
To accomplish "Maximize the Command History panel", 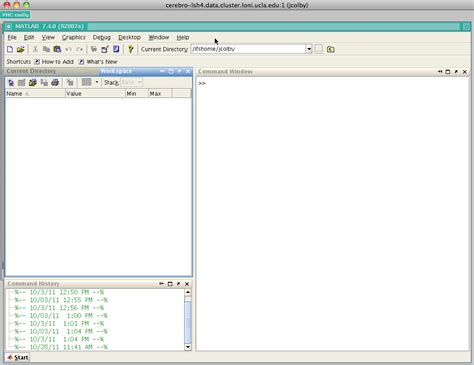I will [x=170, y=284].
